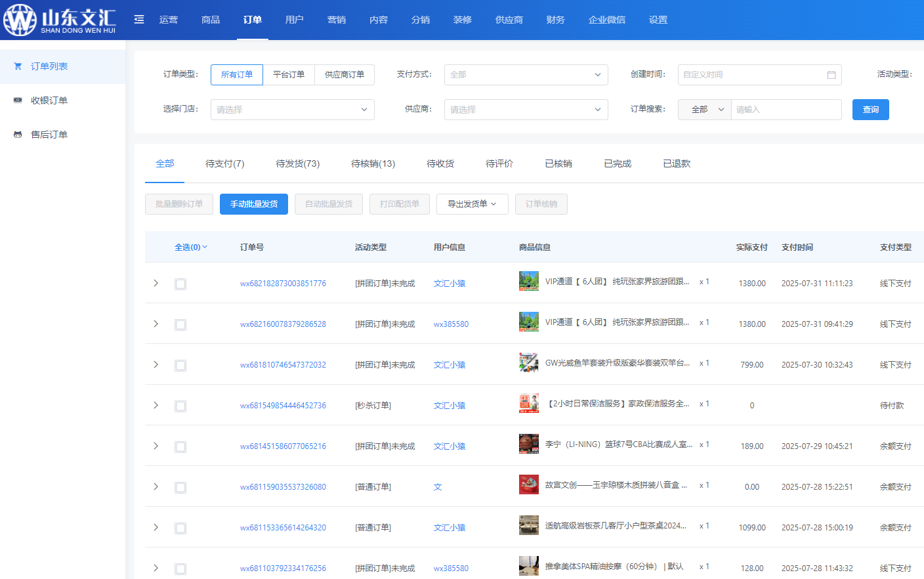Open user 文 link in the 故宫文创 row
The image size is (924, 579).
pos(438,487)
